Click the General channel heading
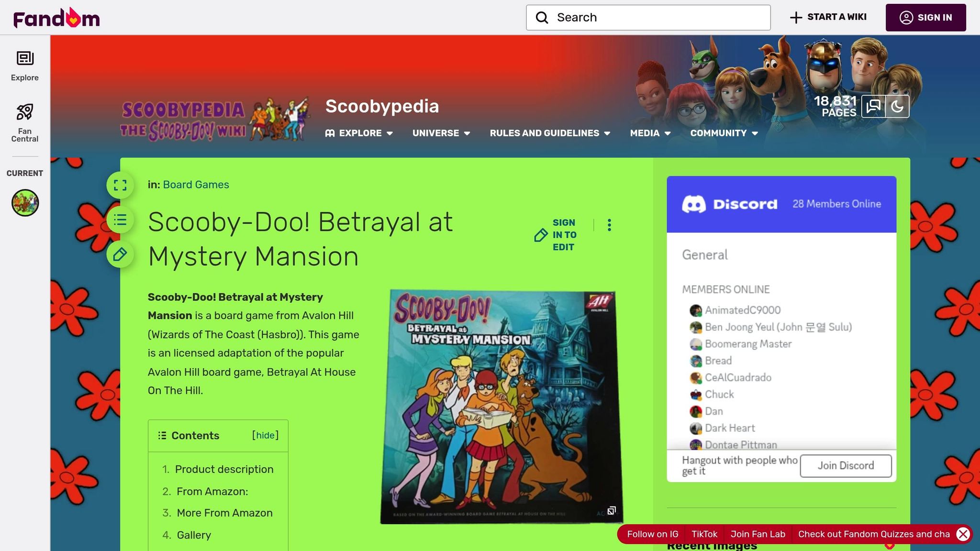 (704, 254)
